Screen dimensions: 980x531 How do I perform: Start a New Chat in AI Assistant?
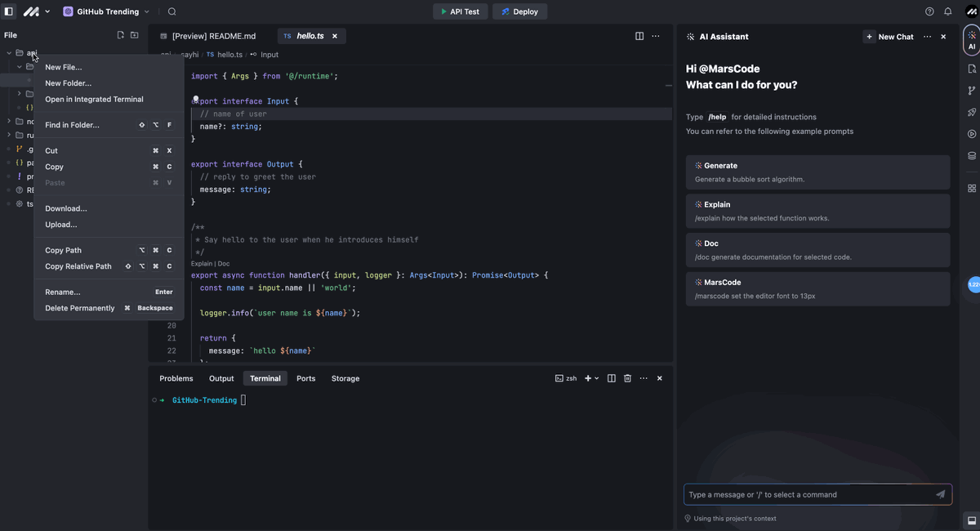point(889,37)
